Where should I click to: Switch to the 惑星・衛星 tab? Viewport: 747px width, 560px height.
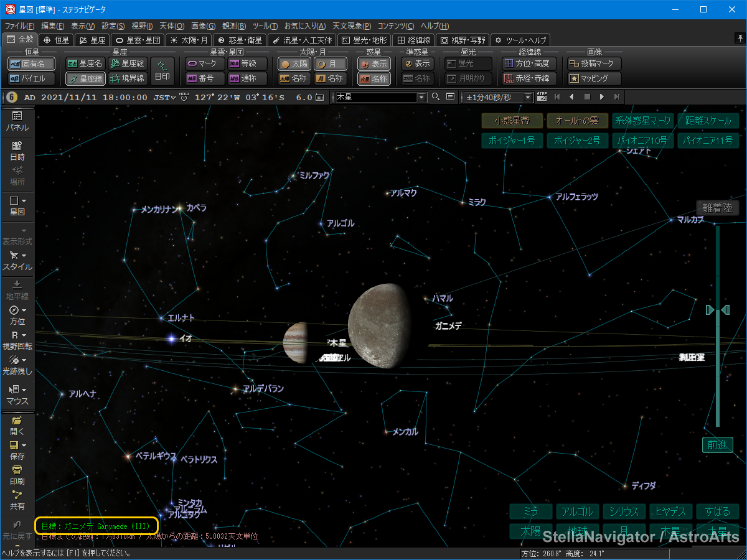coord(240,40)
